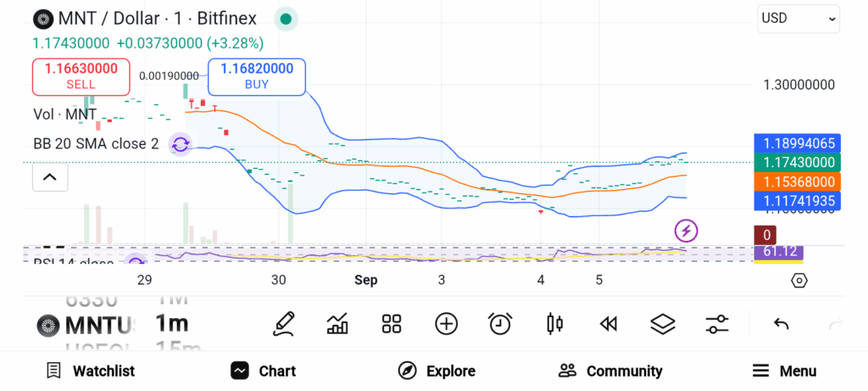The height and width of the screenshot is (391, 868).
Task: Open the USD currency dropdown
Action: click(798, 19)
